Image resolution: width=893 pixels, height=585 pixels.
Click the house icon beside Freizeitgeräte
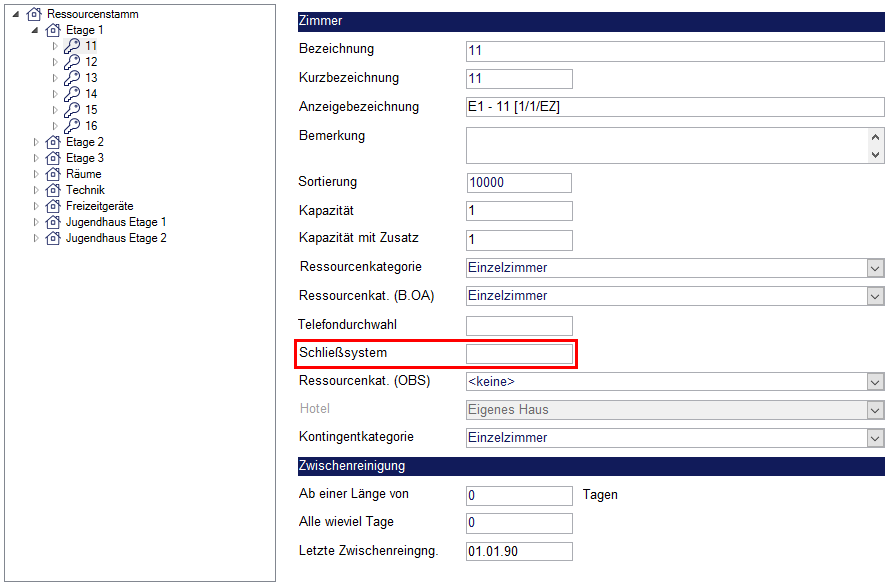point(53,206)
